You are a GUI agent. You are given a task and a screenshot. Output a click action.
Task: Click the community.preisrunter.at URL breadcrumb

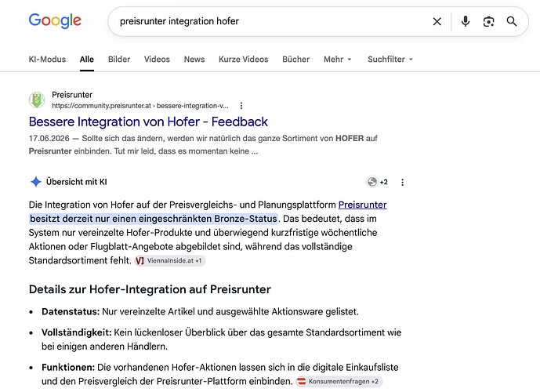(x=140, y=106)
